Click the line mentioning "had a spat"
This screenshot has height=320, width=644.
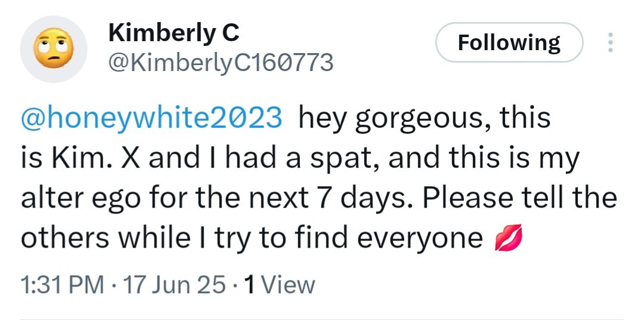coord(300,158)
